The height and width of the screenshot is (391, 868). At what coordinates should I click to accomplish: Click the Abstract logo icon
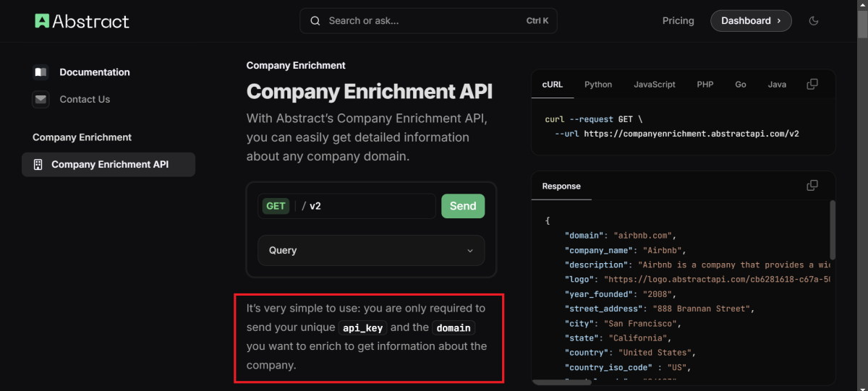click(x=42, y=21)
